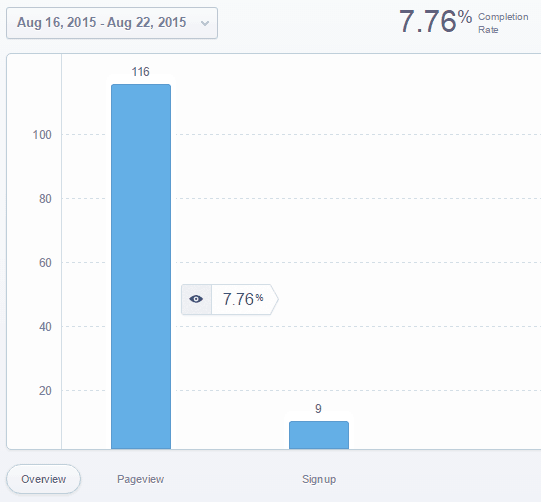Click the 9 value above Signup bar
Image resolution: width=541 pixels, height=502 pixels.
(x=318, y=409)
